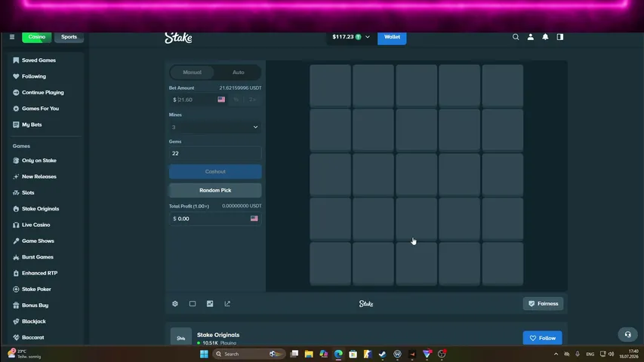644x362 pixels.
Task: Click the Stake Poker icon
Action: [16, 289]
